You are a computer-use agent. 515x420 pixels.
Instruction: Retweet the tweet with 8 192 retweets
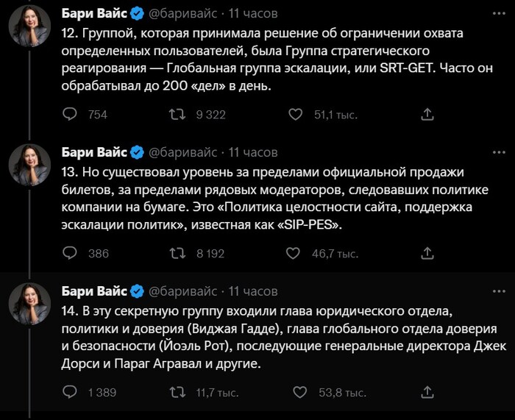(177, 253)
